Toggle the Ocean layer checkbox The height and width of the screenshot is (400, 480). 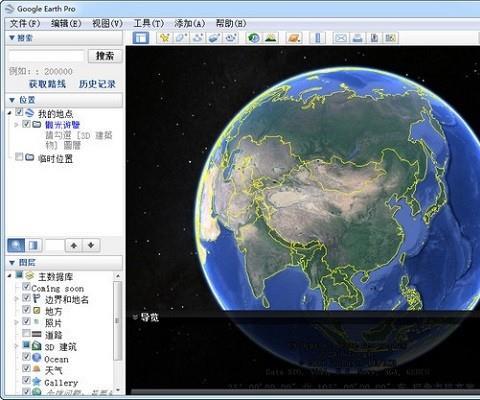26,357
